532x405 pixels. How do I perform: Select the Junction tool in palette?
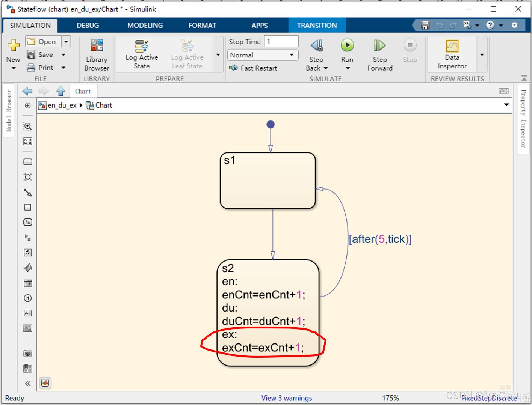(x=28, y=177)
